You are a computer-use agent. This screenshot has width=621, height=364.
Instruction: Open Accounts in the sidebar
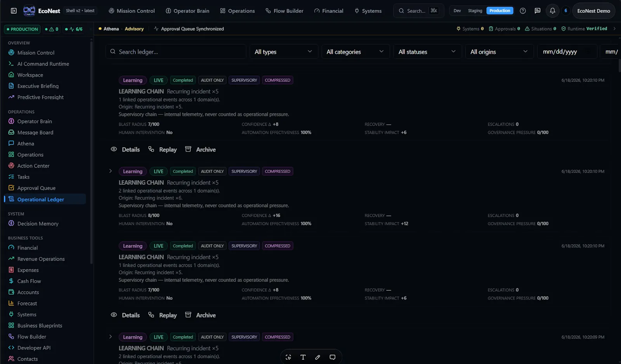click(x=28, y=292)
